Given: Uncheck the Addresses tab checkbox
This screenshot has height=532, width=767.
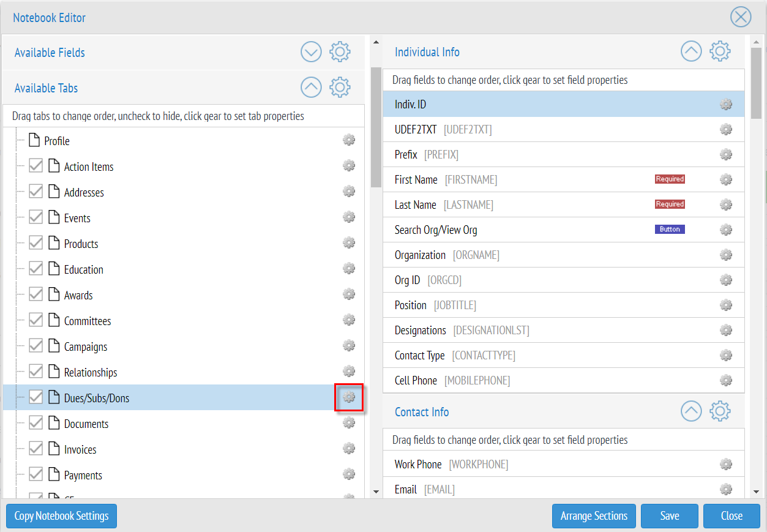Looking at the screenshot, I should coord(36,192).
